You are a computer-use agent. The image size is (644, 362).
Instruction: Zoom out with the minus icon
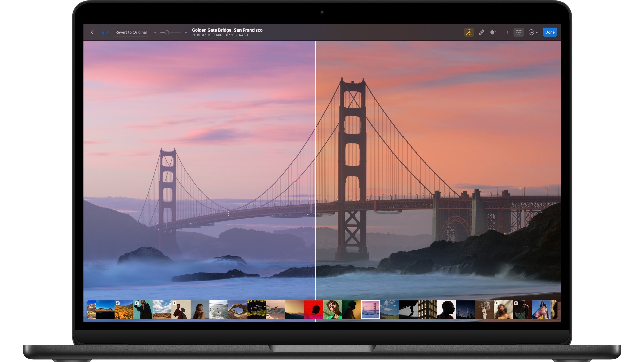[x=155, y=32]
